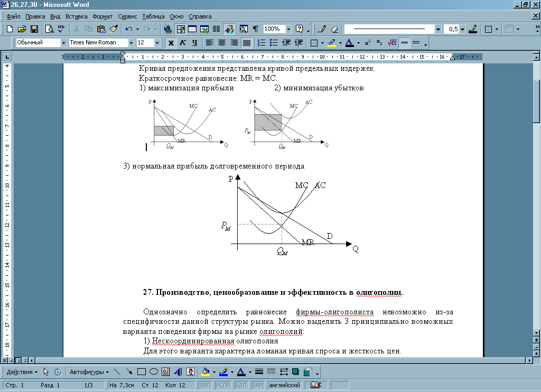The image size is (541, 392).
Task: Open the Вставка menu
Action: click(76, 16)
